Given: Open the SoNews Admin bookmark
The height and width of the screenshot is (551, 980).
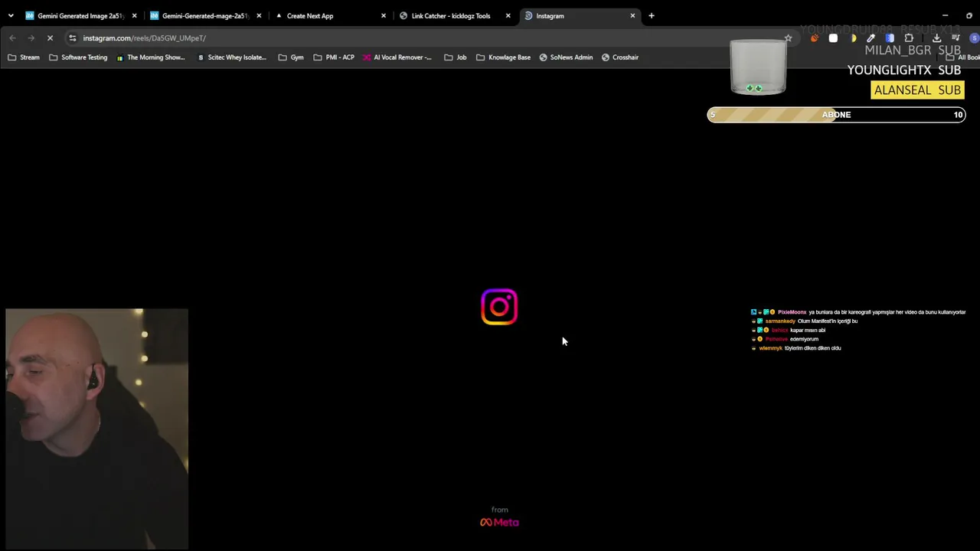Looking at the screenshot, I should click(566, 57).
